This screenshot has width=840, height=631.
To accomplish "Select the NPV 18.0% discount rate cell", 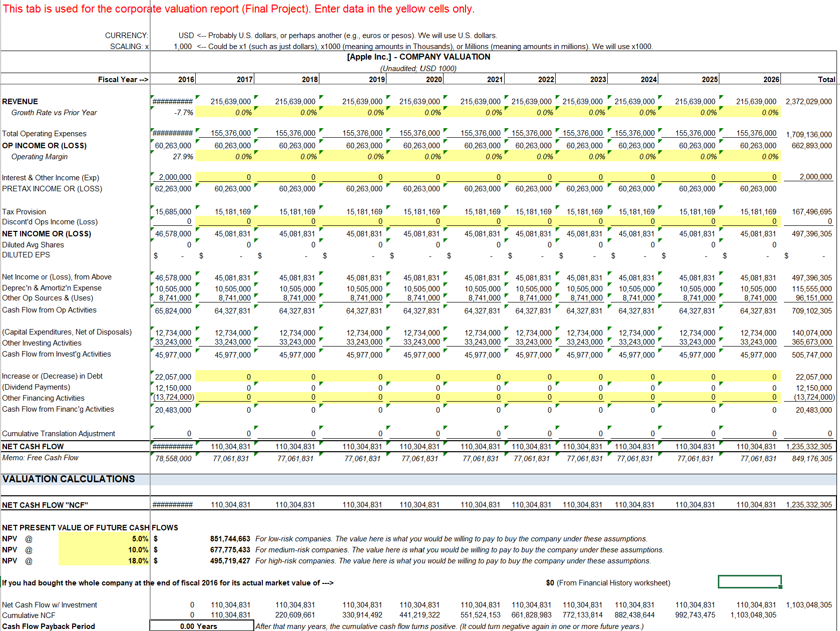I will click(104, 561).
